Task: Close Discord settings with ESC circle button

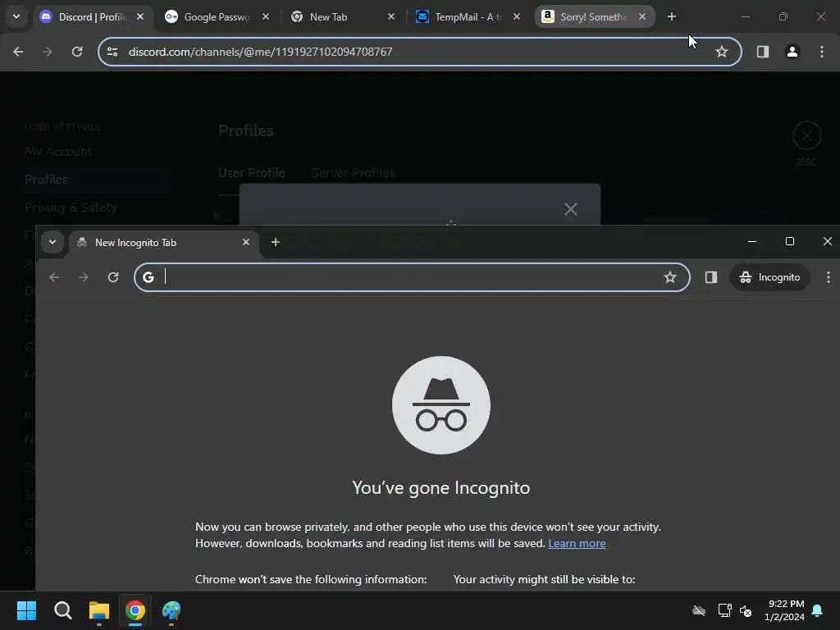Action: (807, 136)
